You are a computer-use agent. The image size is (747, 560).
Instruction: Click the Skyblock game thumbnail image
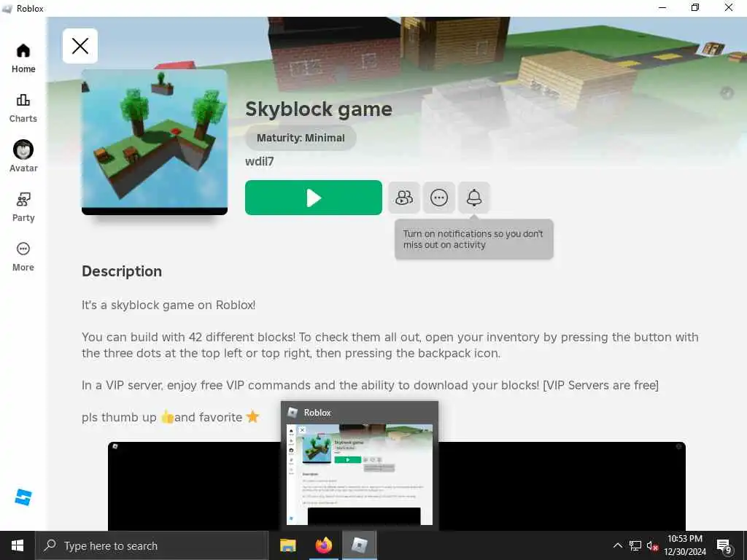coord(155,142)
